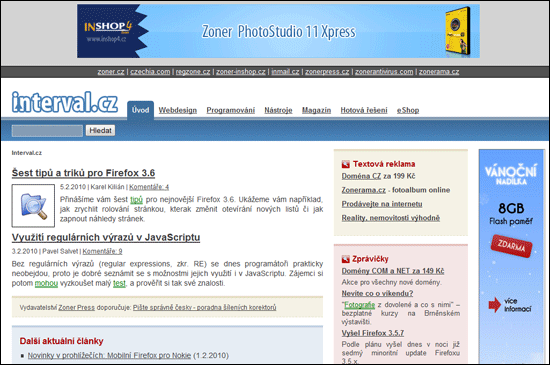Click the Vánoční nadílka 8GB side banner

[511, 256]
